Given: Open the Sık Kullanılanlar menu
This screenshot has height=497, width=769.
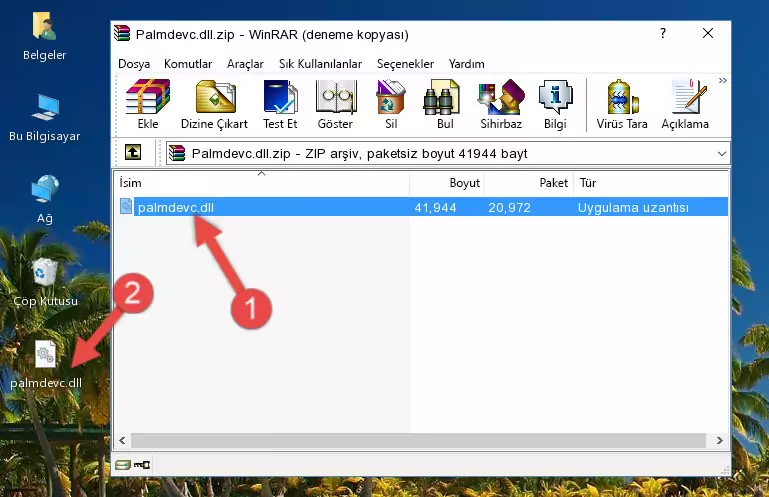Looking at the screenshot, I should 320,64.
